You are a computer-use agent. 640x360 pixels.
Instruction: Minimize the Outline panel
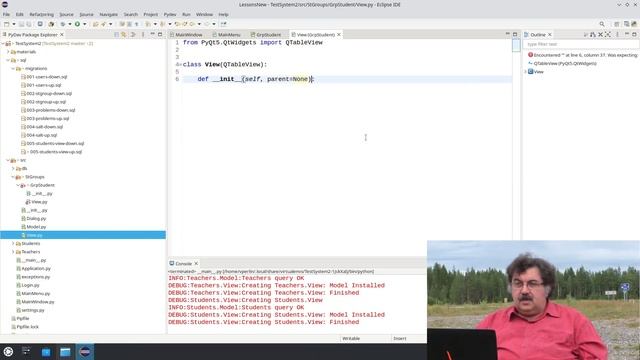[627, 34]
